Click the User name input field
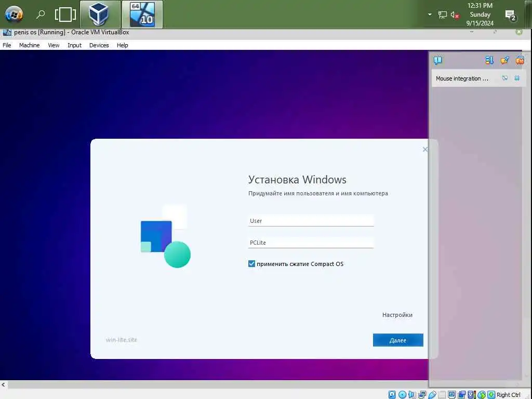The image size is (532, 399). coord(311,221)
